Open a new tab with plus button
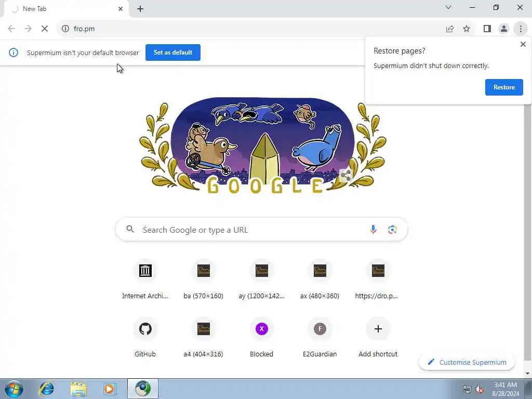Screen dimensions: 532x399 click(140, 9)
